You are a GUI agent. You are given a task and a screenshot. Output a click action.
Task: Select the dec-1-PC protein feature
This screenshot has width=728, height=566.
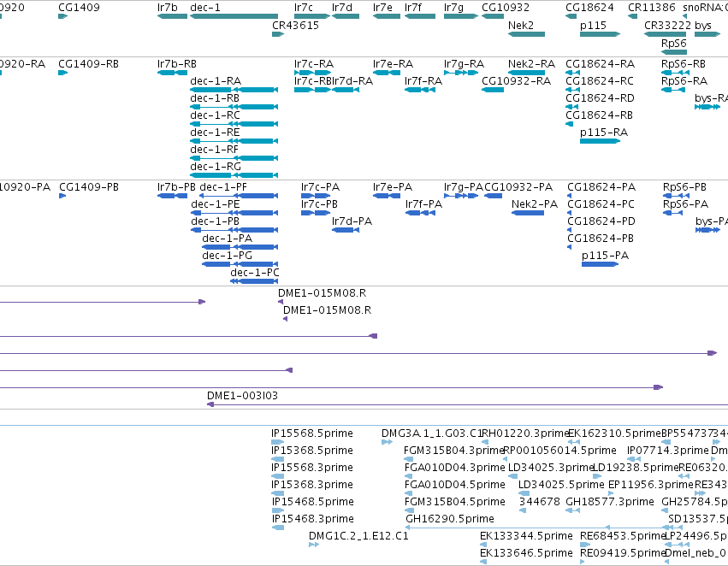(x=254, y=281)
